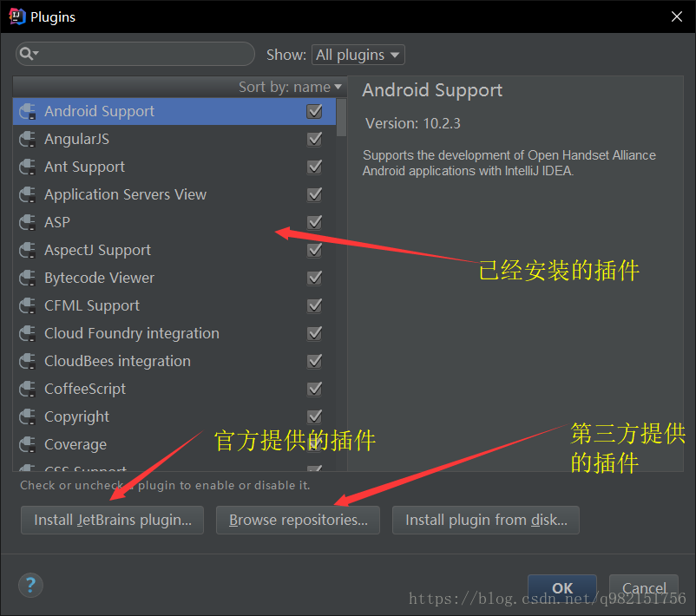Disable the Android Support plugin checkbox

coord(314,111)
